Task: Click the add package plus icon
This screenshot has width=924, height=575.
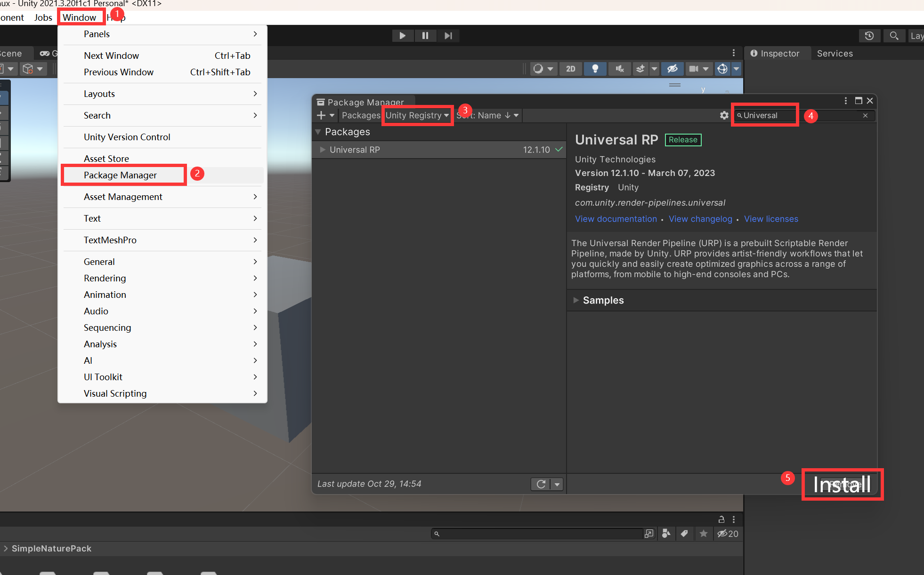Action: pos(321,115)
